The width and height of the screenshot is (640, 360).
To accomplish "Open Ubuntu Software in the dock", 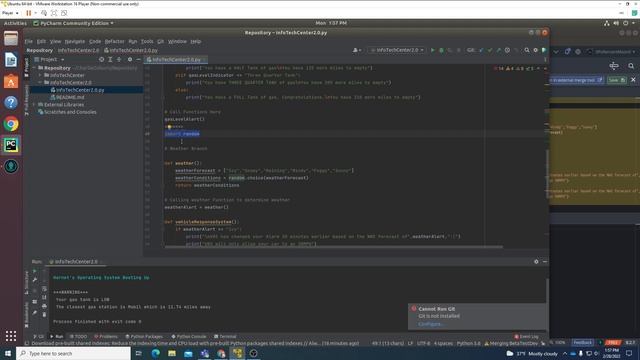I will 11,81.
